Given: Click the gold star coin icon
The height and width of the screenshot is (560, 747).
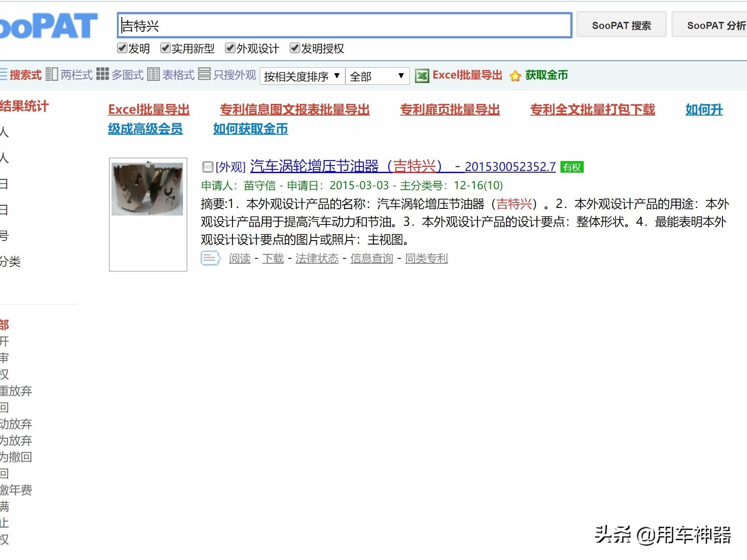Looking at the screenshot, I should tap(515, 76).
